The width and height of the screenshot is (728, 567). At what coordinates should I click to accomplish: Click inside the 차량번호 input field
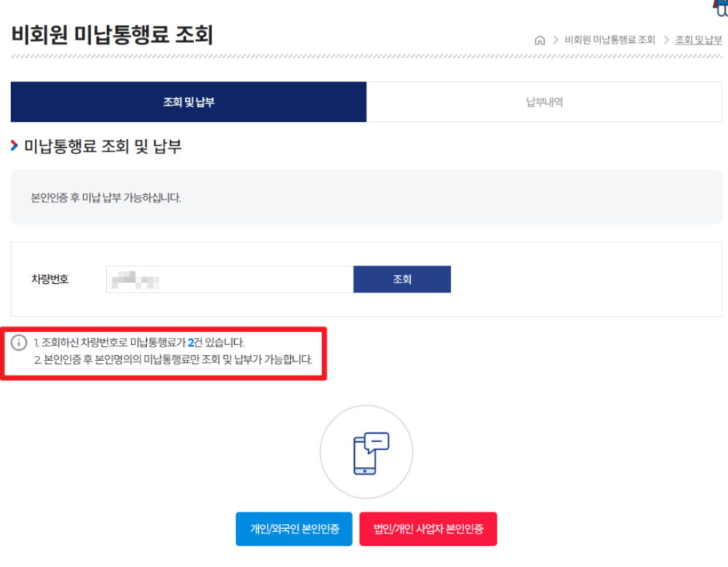pos(225,279)
